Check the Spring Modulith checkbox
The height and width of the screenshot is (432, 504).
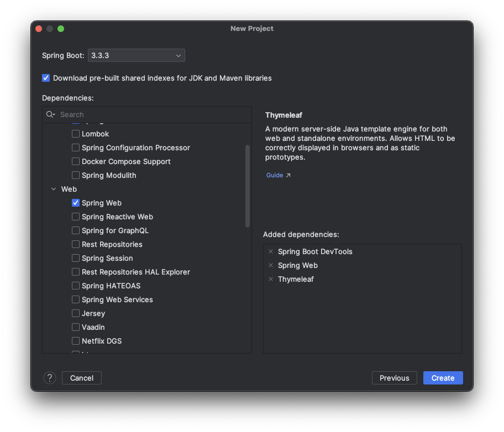(x=76, y=175)
